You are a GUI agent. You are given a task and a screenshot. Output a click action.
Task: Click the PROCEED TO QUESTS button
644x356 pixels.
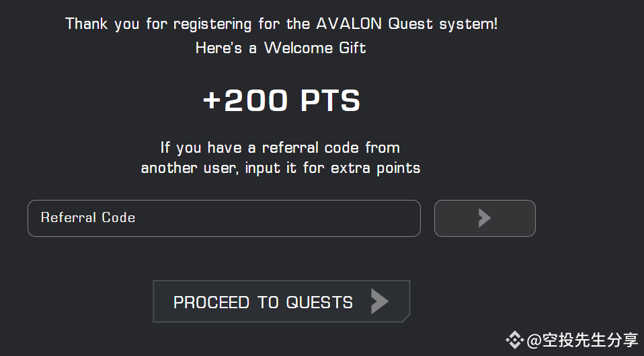(282, 301)
